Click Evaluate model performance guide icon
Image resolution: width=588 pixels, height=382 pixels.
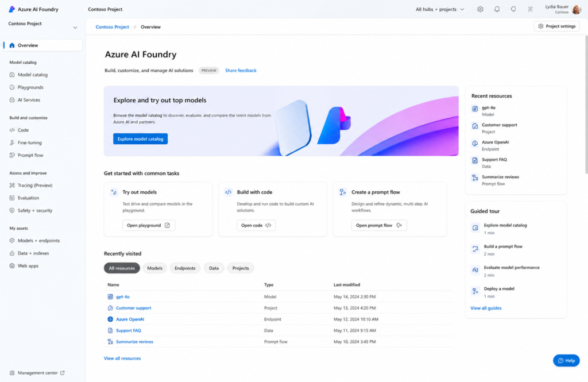(x=475, y=270)
